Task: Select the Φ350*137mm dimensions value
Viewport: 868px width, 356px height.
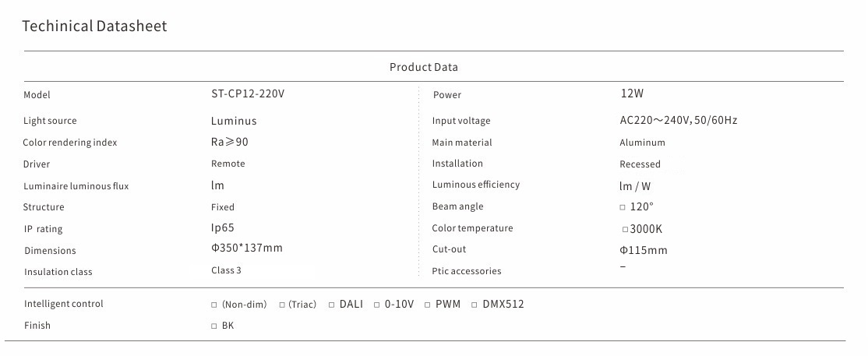Action: click(247, 248)
